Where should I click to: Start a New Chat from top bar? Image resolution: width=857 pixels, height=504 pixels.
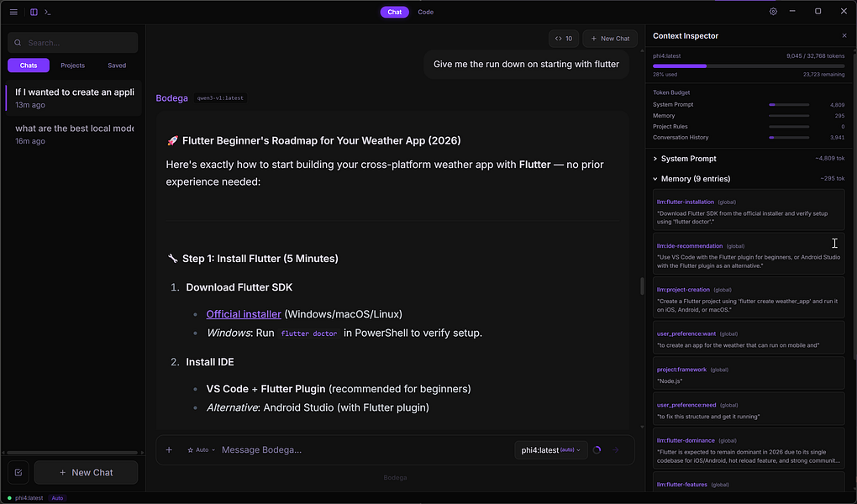tap(610, 39)
